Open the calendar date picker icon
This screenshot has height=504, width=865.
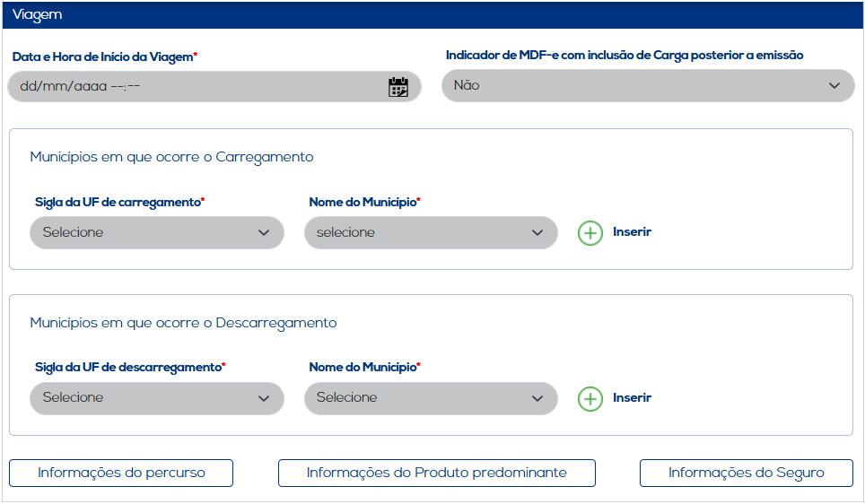click(398, 86)
